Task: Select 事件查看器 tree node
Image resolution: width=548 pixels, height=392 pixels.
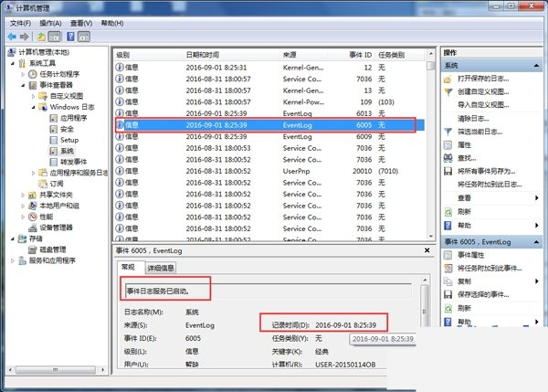Action: pyautogui.click(x=56, y=85)
